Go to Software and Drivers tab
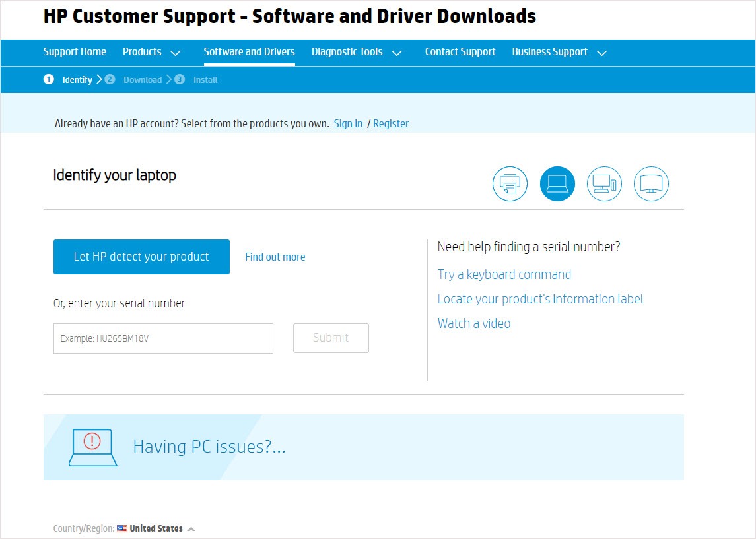 [x=250, y=52]
